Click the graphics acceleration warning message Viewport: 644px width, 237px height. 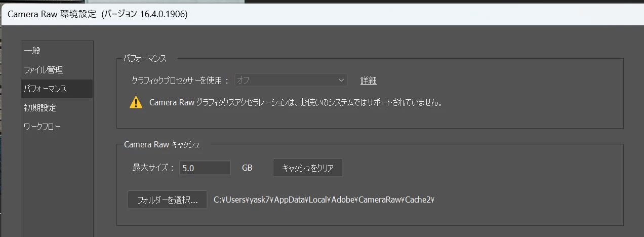pyautogui.click(x=296, y=103)
